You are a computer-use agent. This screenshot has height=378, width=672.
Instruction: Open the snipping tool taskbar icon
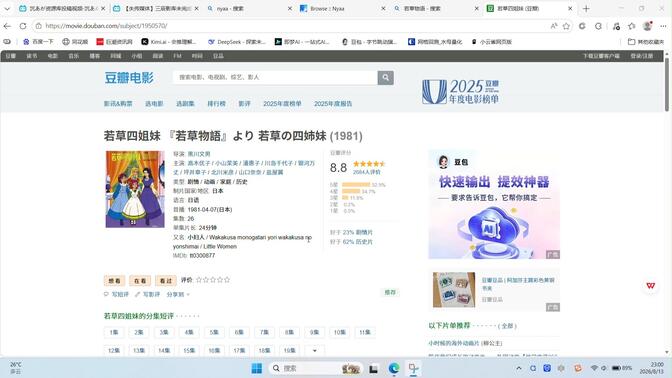pyautogui.click(x=413, y=368)
